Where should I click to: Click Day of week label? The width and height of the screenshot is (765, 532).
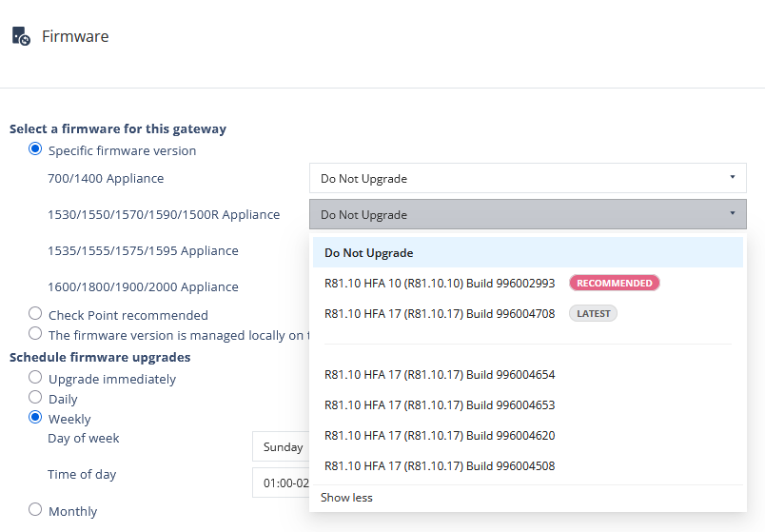point(84,439)
